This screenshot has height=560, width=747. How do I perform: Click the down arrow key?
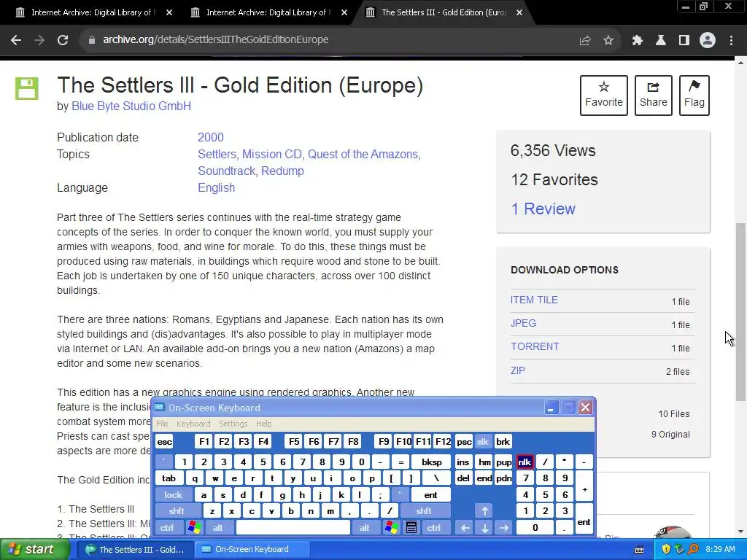[x=484, y=528]
